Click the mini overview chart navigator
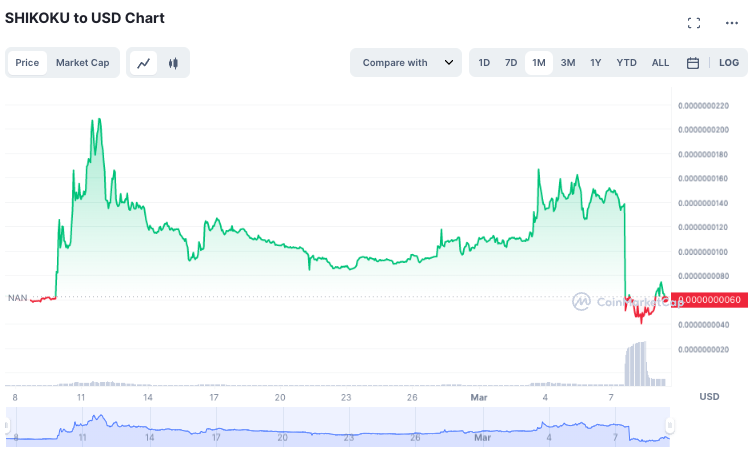This screenshot has height=457, width=755. click(x=338, y=427)
